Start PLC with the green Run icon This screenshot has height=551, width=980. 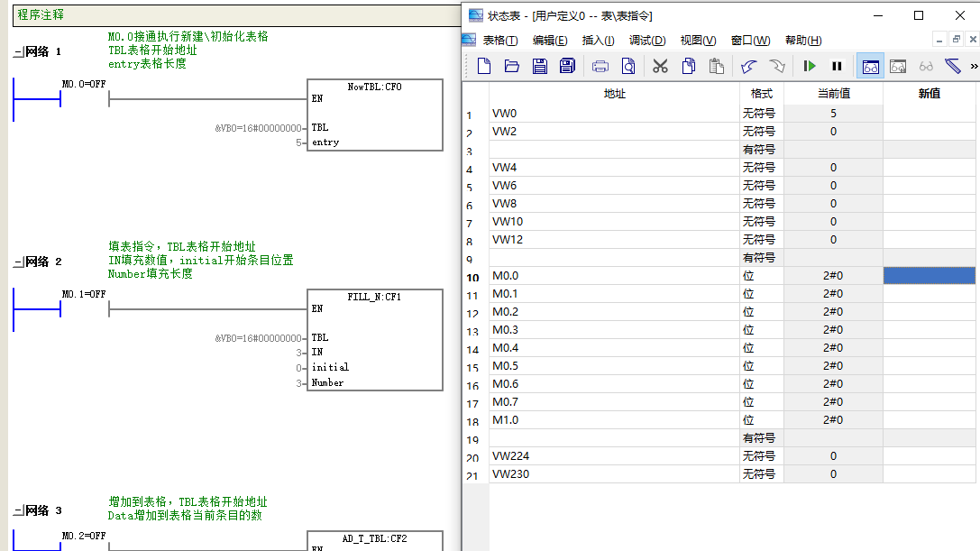click(810, 66)
